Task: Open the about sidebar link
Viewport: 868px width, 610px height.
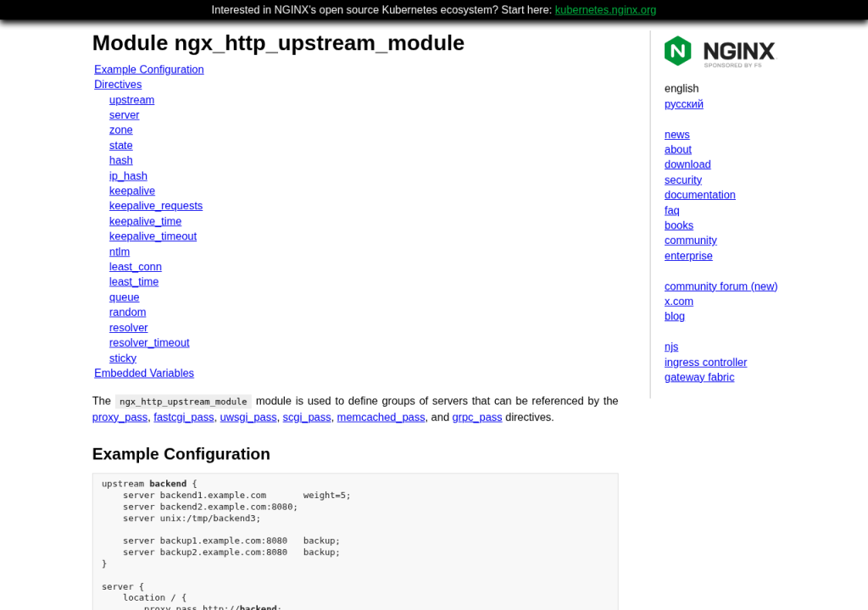Action: click(x=677, y=149)
